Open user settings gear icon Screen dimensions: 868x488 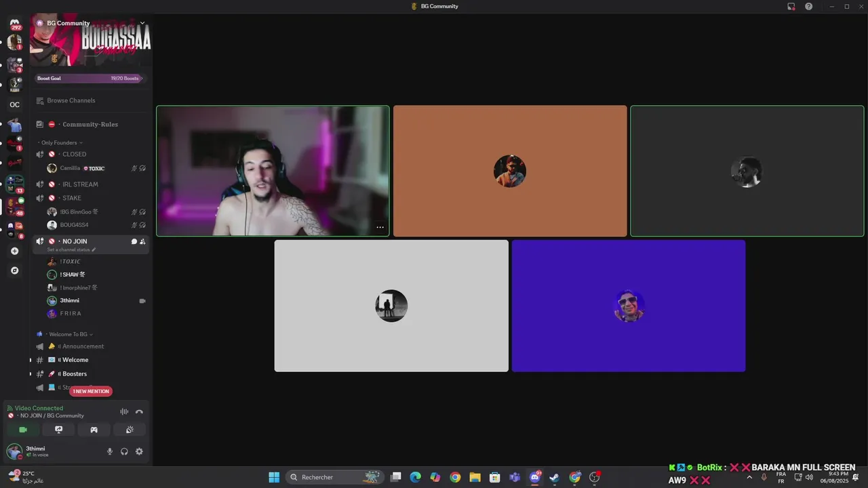coord(139,451)
